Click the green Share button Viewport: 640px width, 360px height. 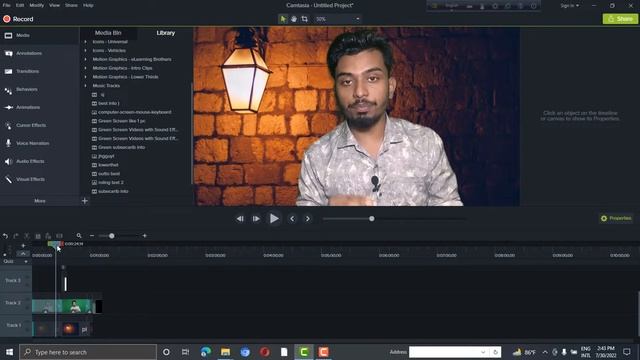pyautogui.click(x=620, y=19)
